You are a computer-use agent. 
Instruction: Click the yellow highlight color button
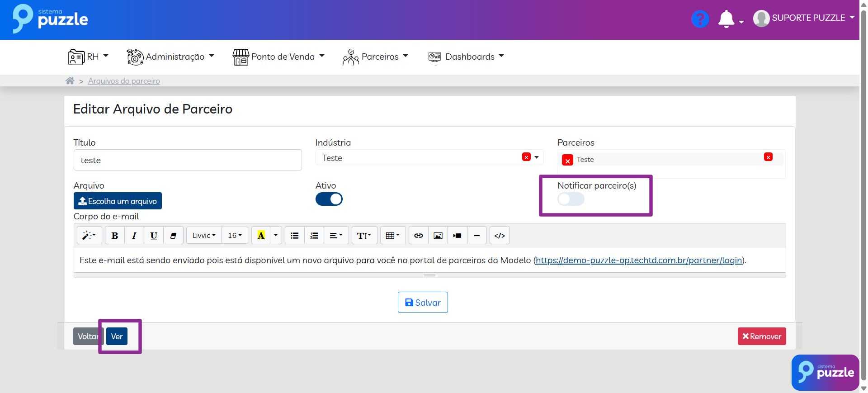(x=261, y=236)
